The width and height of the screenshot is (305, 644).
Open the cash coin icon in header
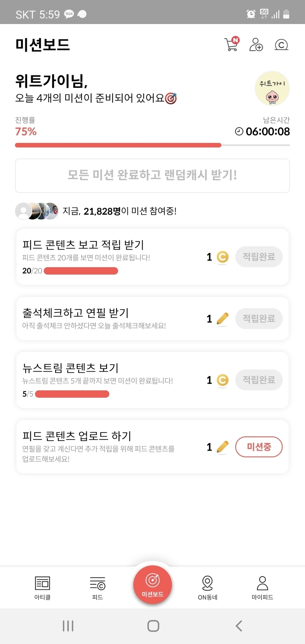point(281,45)
